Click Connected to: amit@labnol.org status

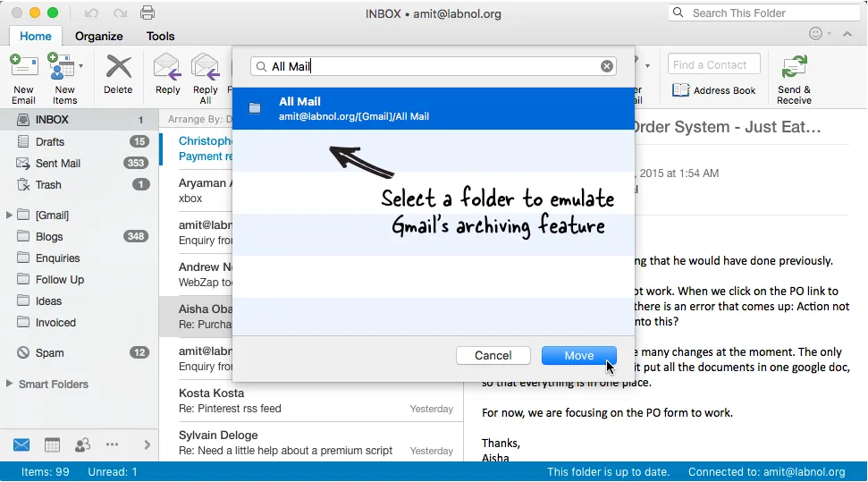pos(767,472)
